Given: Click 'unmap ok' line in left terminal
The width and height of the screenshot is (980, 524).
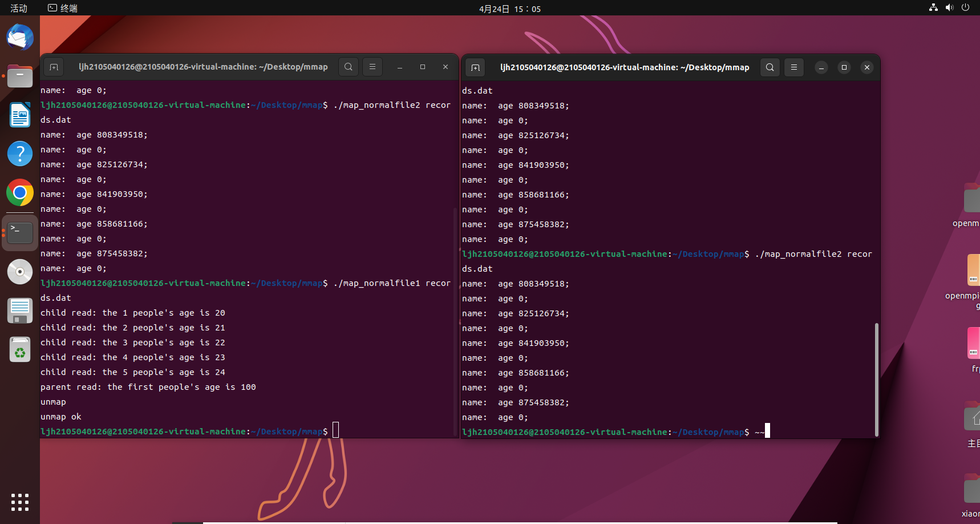Looking at the screenshot, I should click(x=61, y=417).
